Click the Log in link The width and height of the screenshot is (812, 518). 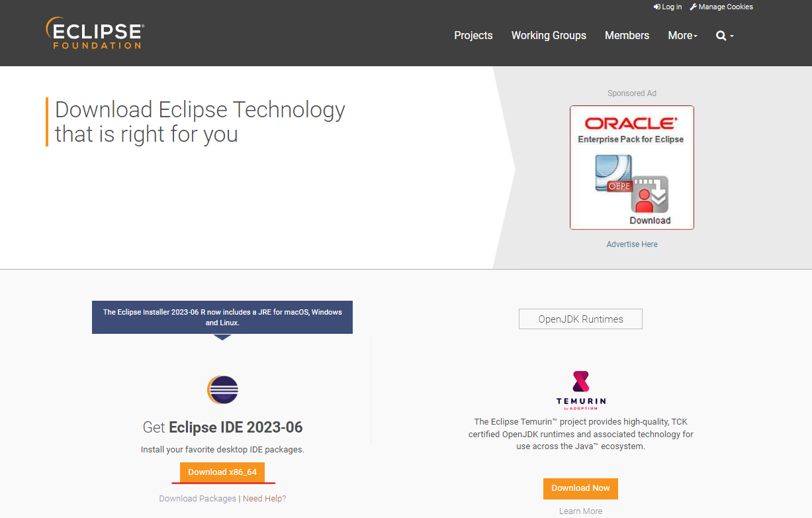(x=667, y=7)
